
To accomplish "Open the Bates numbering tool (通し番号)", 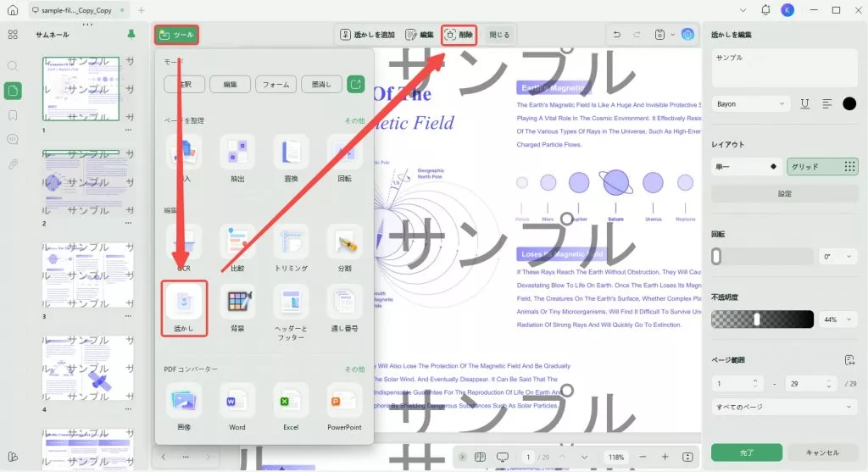I will (344, 308).
